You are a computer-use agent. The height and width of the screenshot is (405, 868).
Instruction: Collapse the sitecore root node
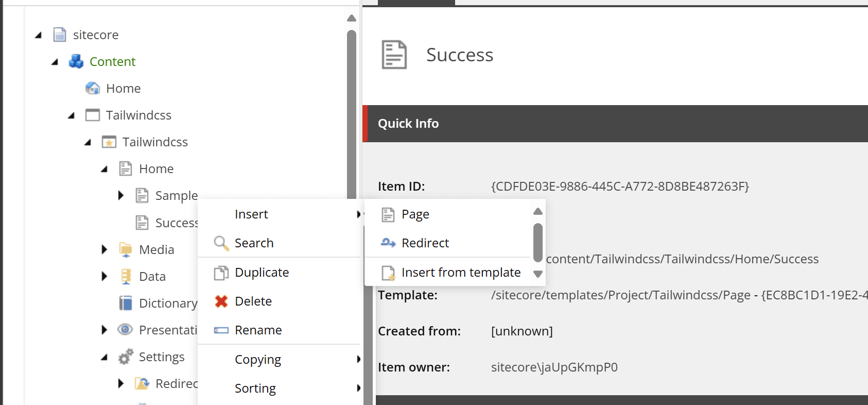pyautogui.click(x=38, y=35)
